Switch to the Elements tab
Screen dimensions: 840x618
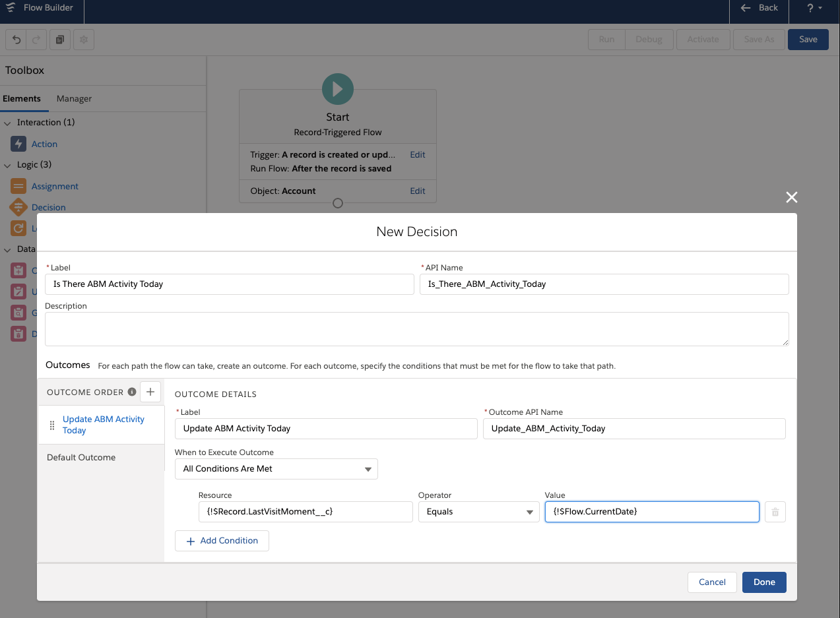coord(22,99)
